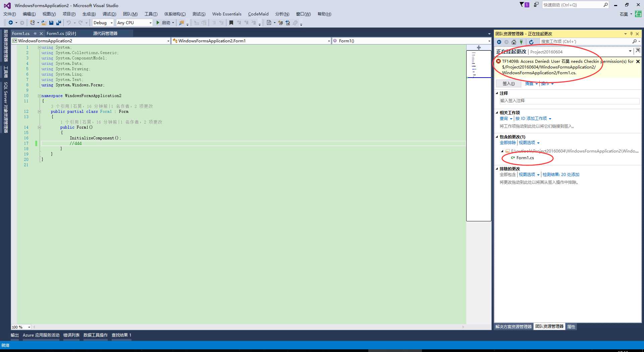Click the feedback icon beside notifications
Image resolution: width=644 pixels, height=352 pixels.
pyautogui.click(x=536, y=5)
